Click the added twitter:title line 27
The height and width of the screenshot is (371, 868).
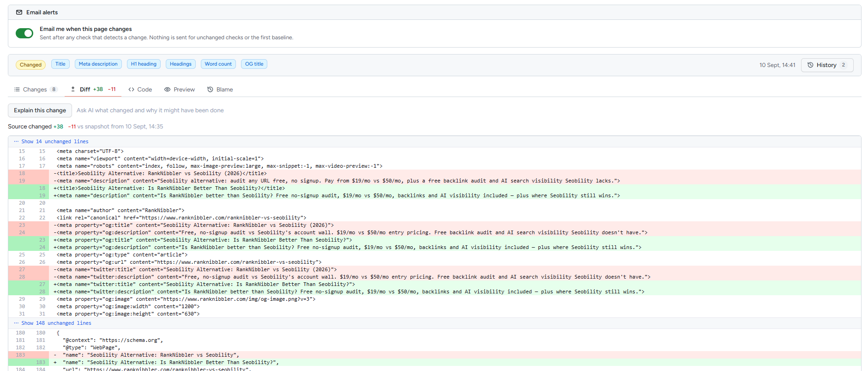[434, 284]
